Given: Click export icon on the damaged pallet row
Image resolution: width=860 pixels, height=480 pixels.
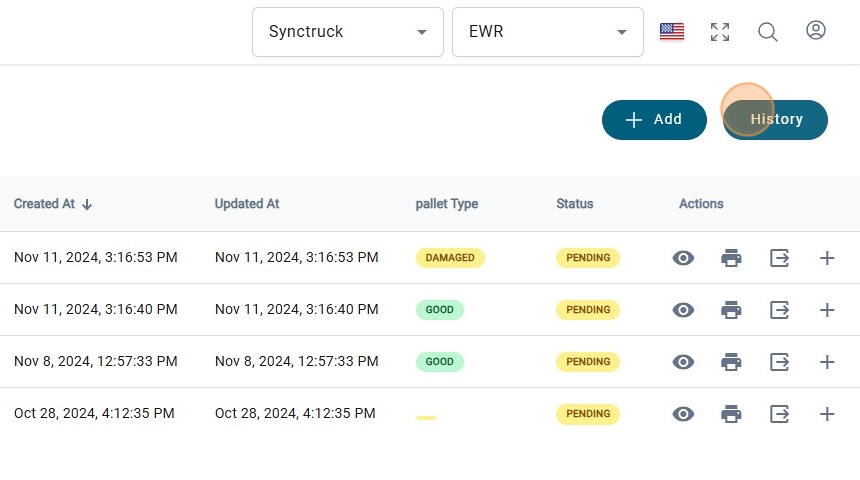Looking at the screenshot, I should pos(780,258).
